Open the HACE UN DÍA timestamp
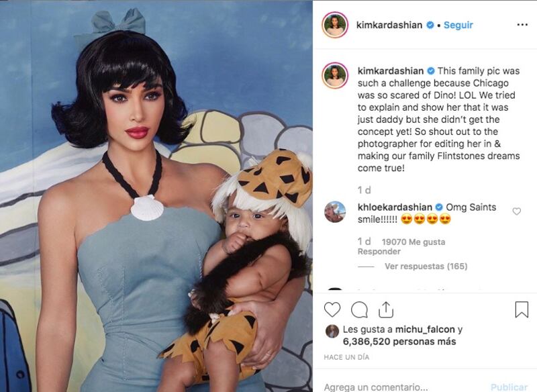Image resolution: width=537 pixels, height=392 pixels. pos(346,357)
